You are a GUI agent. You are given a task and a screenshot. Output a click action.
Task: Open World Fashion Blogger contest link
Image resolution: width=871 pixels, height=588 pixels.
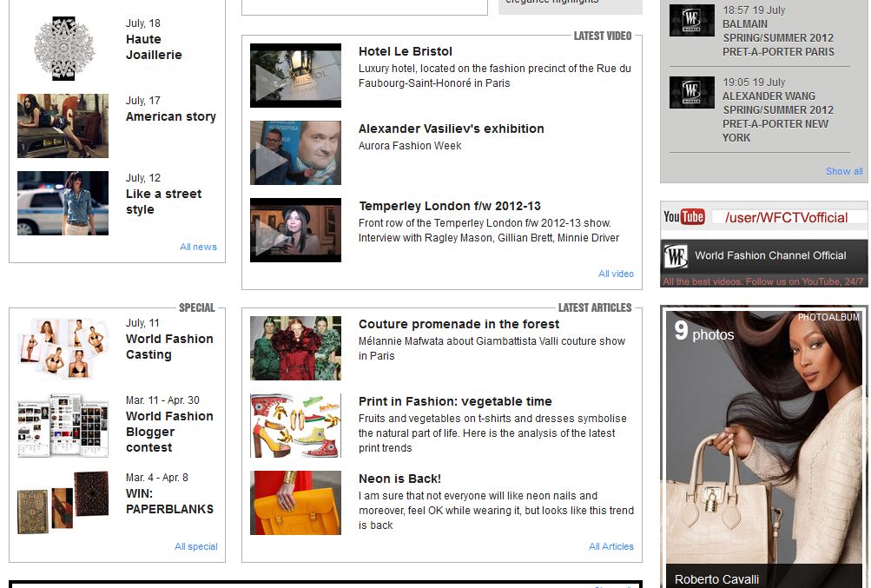(x=169, y=432)
